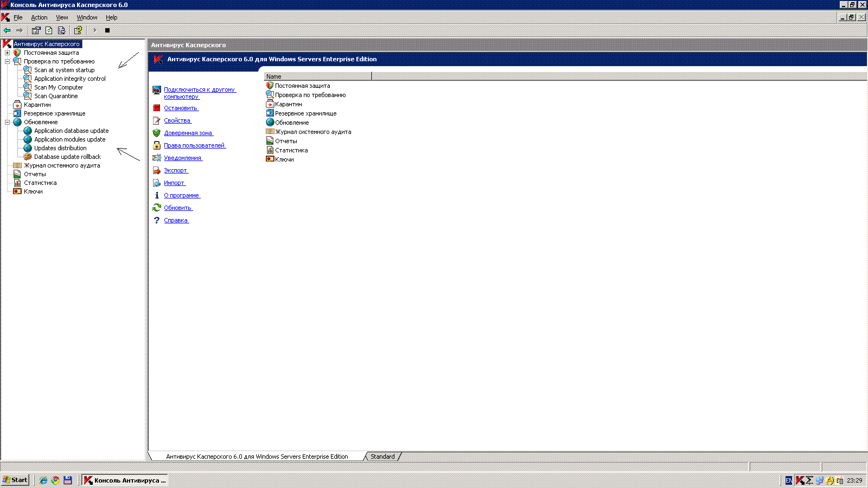868x488 pixels.
Task: Click the toolbar Forward arrow
Action: click(20, 30)
